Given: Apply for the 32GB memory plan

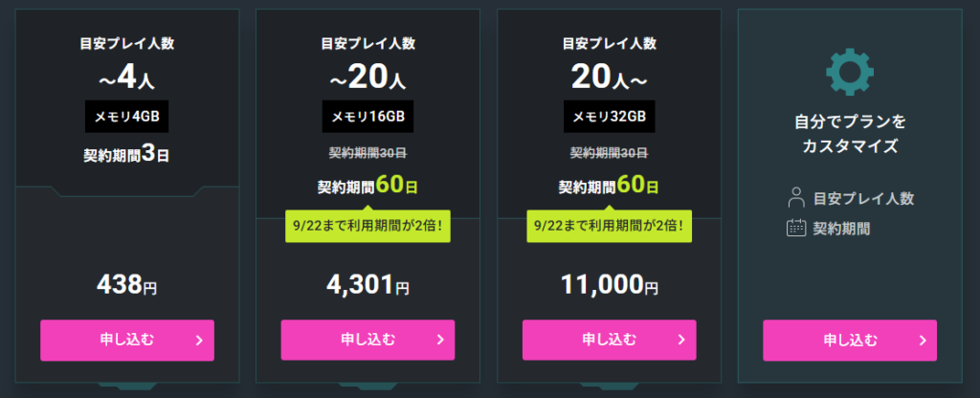Looking at the screenshot, I should (610, 340).
